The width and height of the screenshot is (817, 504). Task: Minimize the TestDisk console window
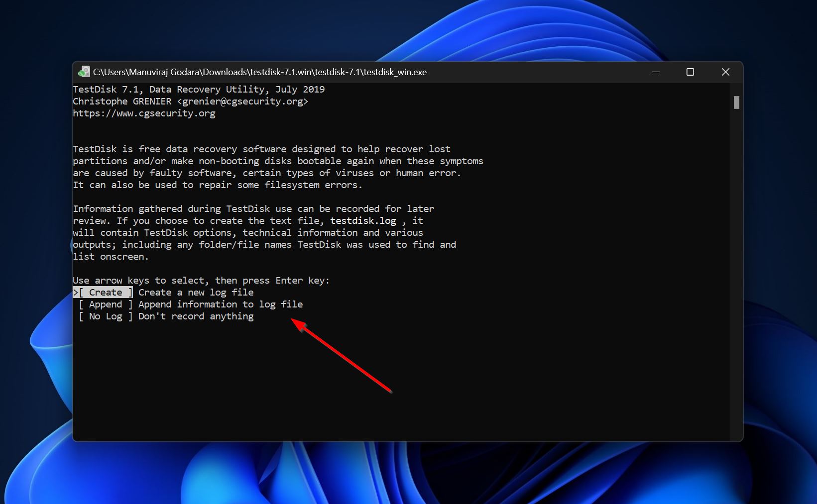point(656,72)
